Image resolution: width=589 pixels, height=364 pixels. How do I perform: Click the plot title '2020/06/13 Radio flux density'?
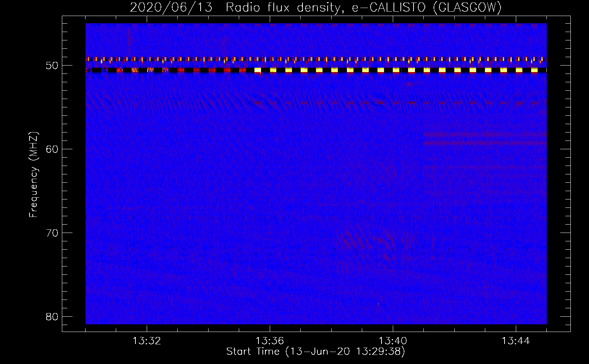237,7
